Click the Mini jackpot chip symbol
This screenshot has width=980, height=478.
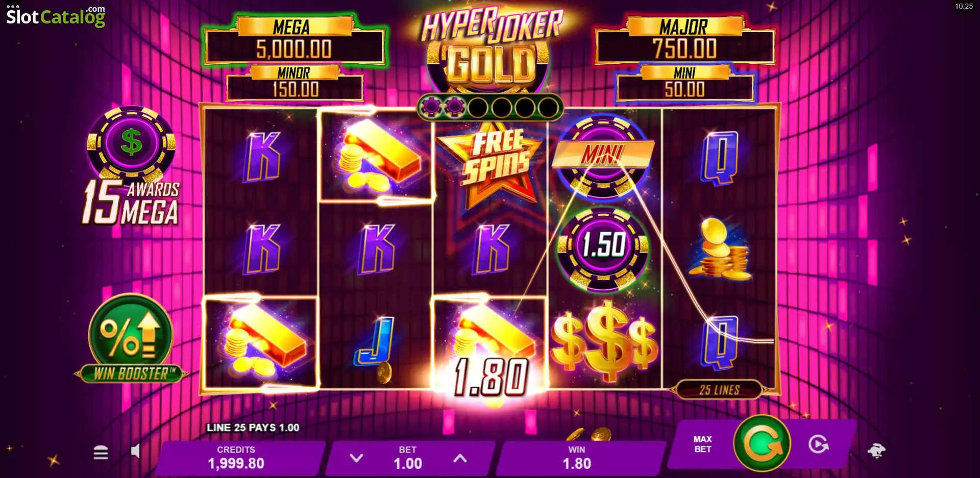tap(603, 156)
